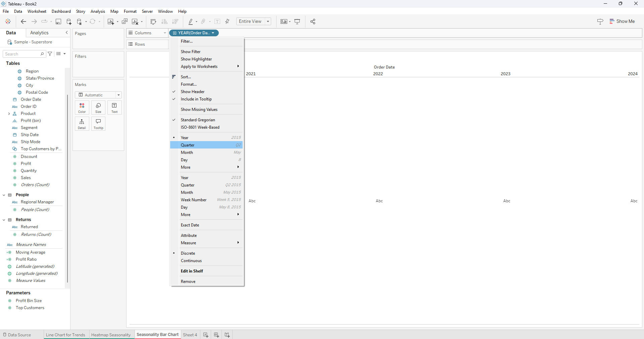Image resolution: width=644 pixels, height=339 pixels.
Task: Switch to Heatmap Seasonality sheet tab
Action: (x=111, y=335)
